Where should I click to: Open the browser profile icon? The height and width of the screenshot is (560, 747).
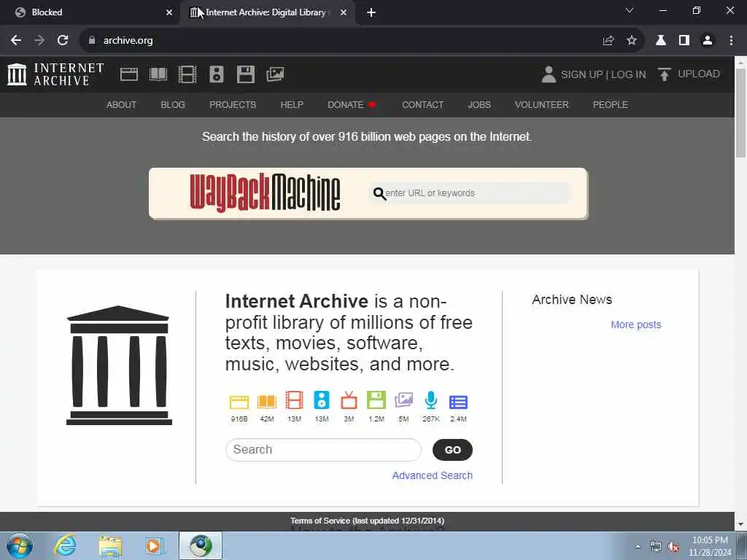tap(708, 41)
